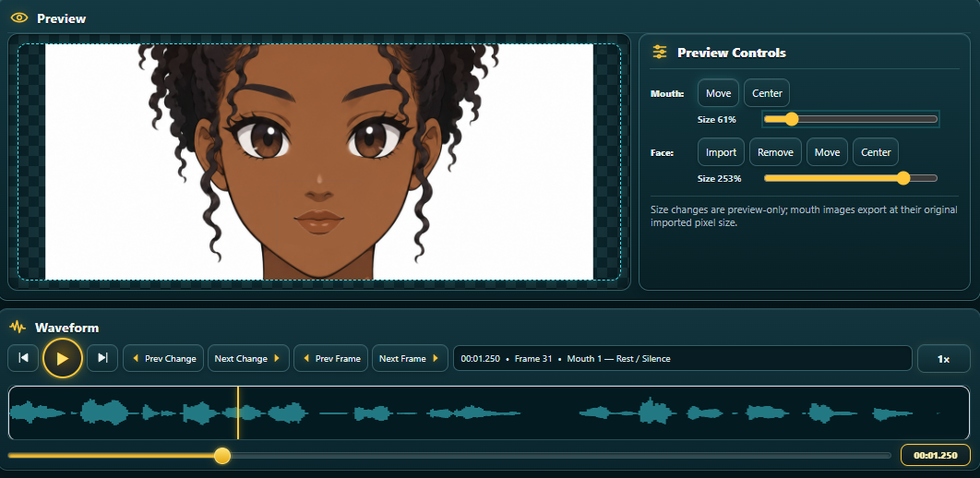Viewport: 980px width, 478px height.
Task: Adjust the mouth Size 61% slider
Action: click(851, 119)
